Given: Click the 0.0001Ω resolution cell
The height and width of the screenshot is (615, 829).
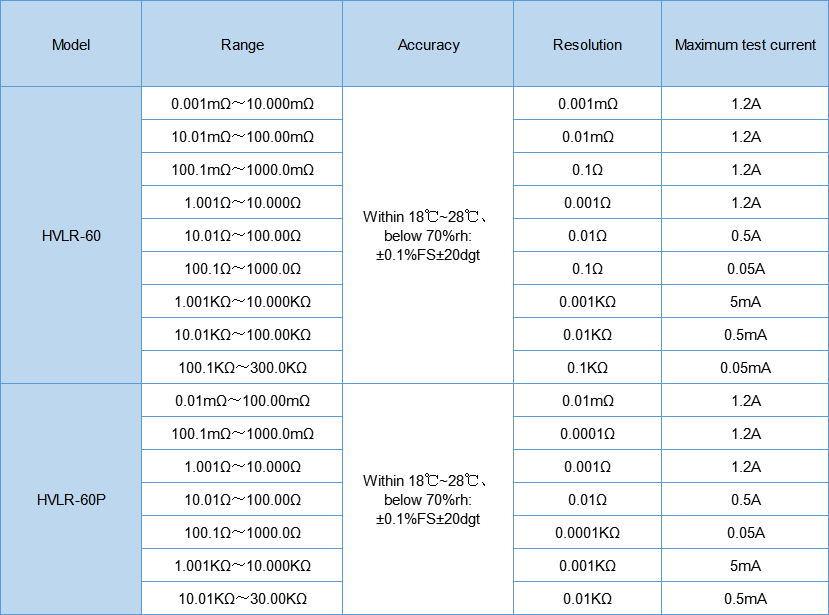Looking at the screenshot, I should tap(587, 434).
